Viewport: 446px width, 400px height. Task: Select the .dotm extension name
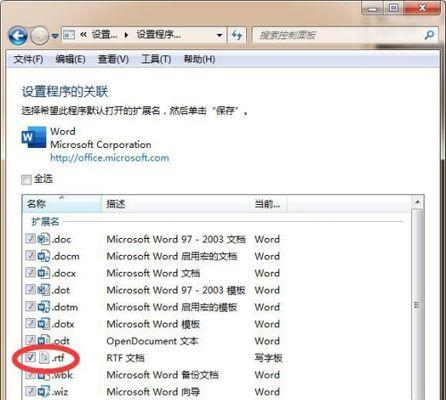pyautogui.click(x=65, y=307)
